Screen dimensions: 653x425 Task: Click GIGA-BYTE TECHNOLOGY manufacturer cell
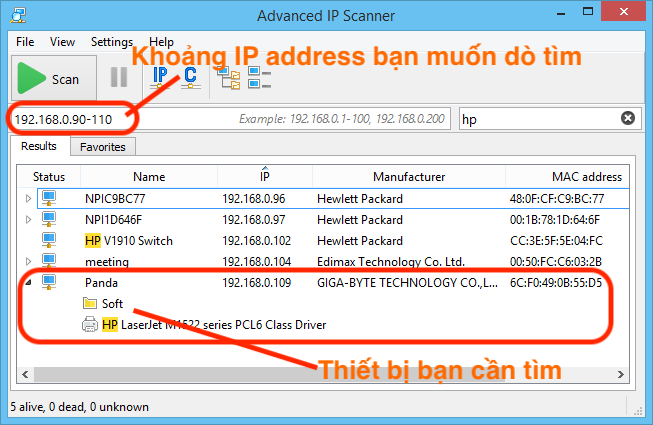(407, 283)
